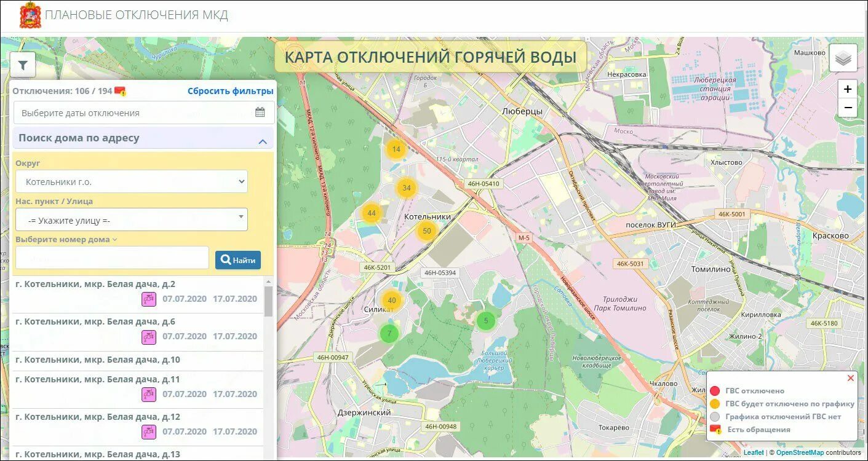Click the calendar icon in date field

point(260,112)
